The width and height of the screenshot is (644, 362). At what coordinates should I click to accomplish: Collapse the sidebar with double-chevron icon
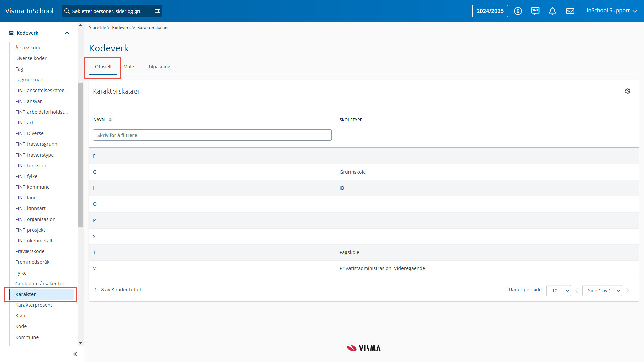(75, 354)
